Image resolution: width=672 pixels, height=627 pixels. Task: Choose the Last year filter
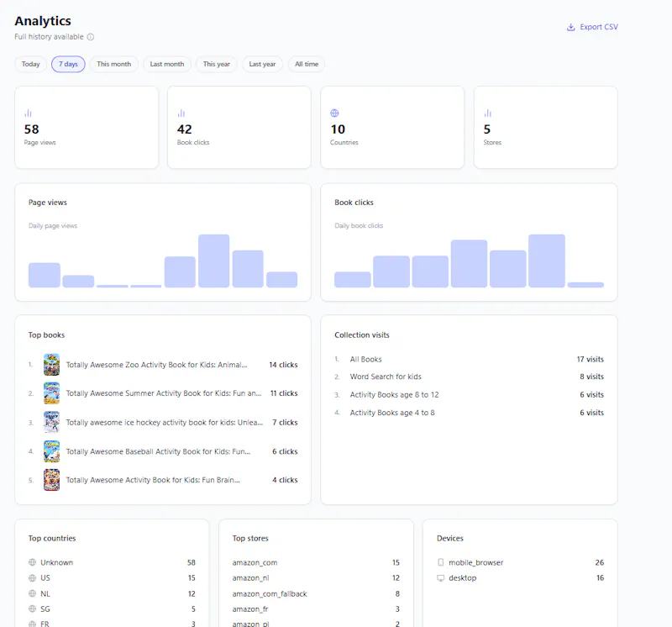(x=262, y=65)
